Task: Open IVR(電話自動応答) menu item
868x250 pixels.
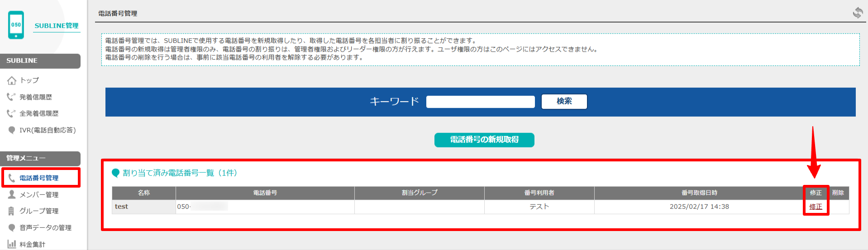Action: tap(48, 130)
